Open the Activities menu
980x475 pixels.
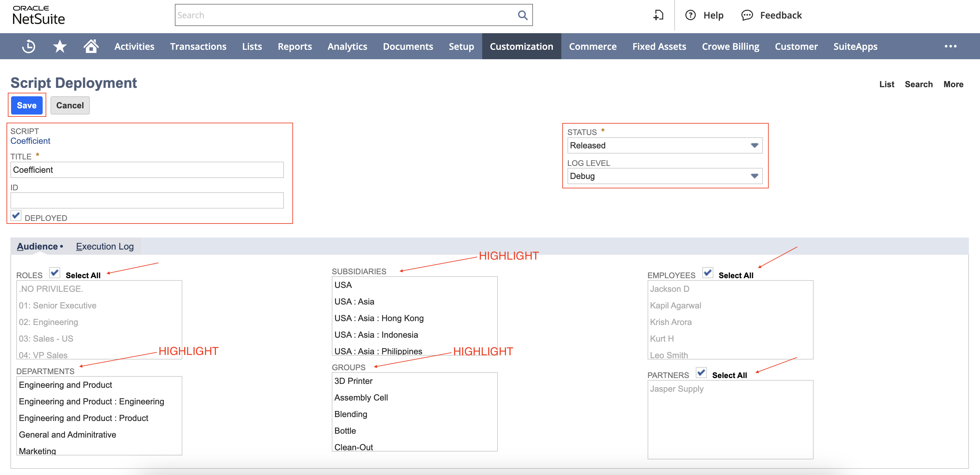click(134, 47)
